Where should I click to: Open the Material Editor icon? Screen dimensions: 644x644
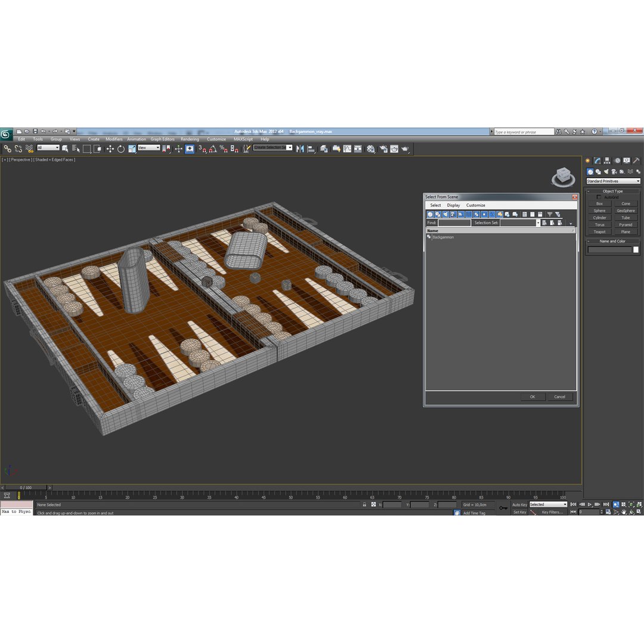[371, 149]
